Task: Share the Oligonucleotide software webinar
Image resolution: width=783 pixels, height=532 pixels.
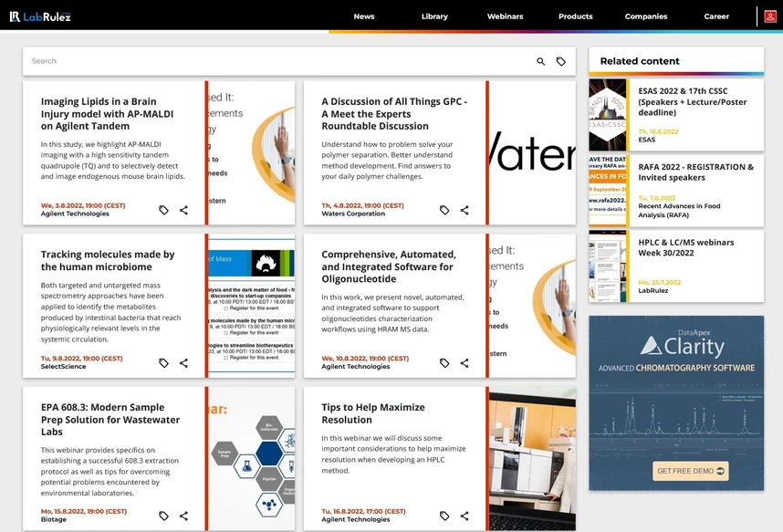Action: tap(465, 363)
